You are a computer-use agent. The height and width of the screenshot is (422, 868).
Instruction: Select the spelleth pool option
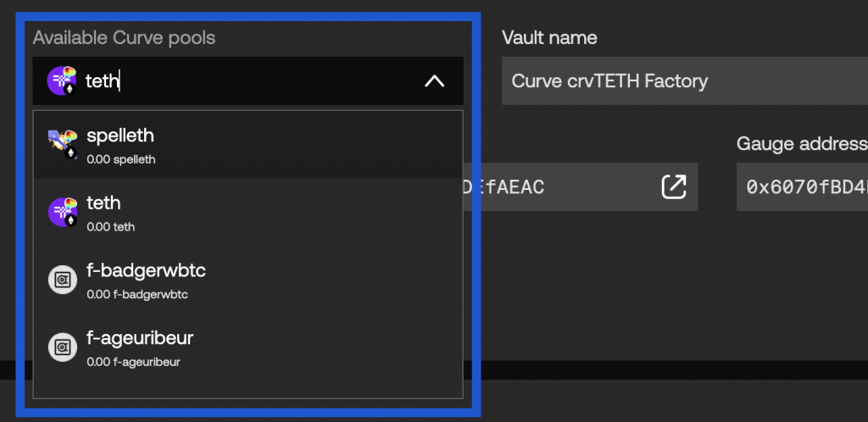pyautogui.click(x=248, y=145)
